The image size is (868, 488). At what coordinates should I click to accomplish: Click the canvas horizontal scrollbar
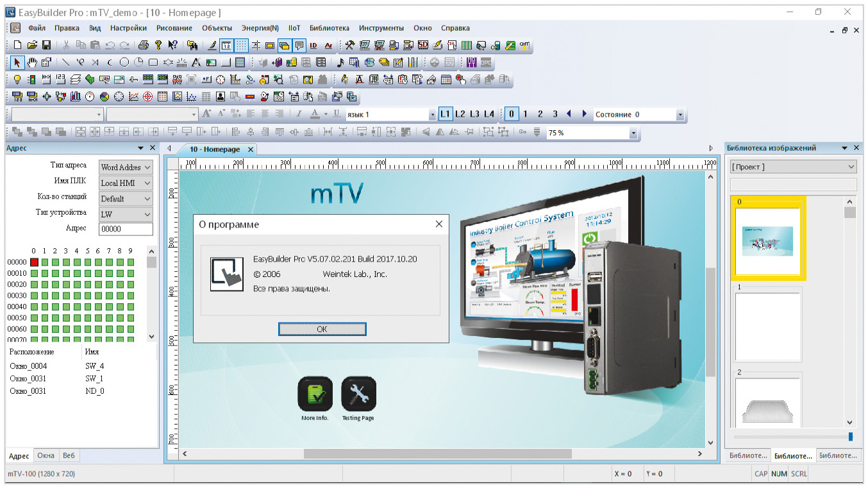437,454
